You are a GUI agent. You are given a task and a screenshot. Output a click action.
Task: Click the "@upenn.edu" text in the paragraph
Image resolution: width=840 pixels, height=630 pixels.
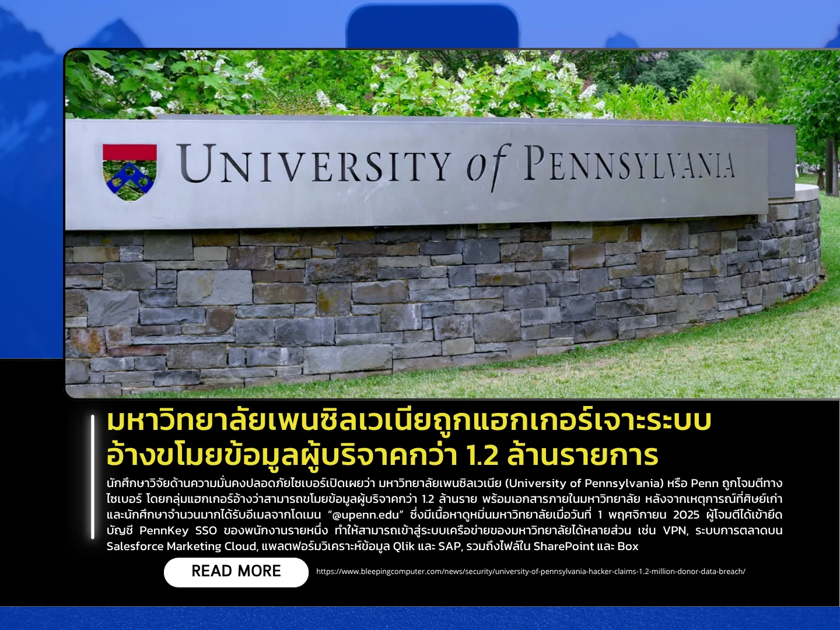pos(366,515)
